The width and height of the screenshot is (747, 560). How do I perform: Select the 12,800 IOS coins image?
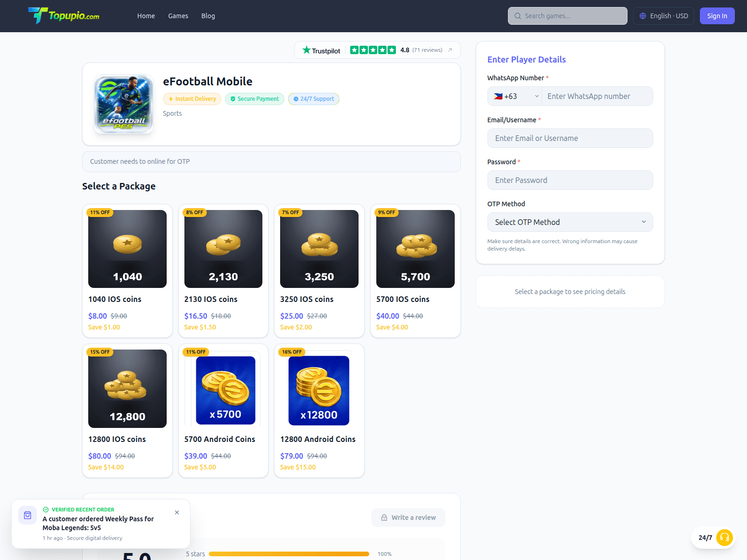pos(127,389)
